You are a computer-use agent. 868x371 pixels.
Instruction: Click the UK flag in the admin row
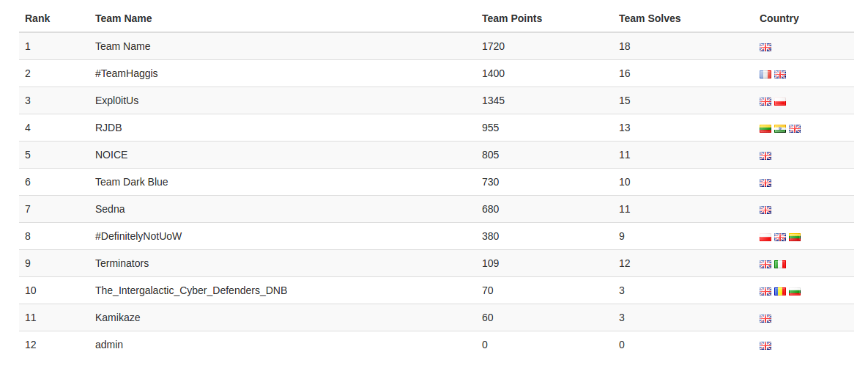coord(765,345)
